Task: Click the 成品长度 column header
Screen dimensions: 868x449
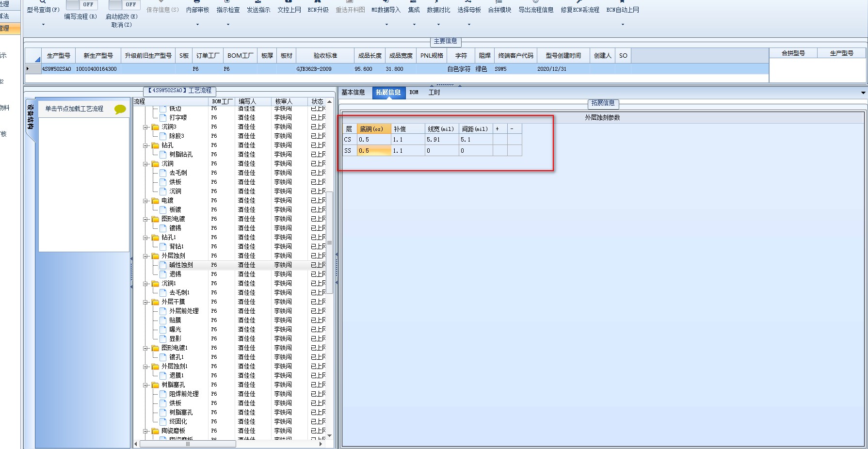Action: 370,56
